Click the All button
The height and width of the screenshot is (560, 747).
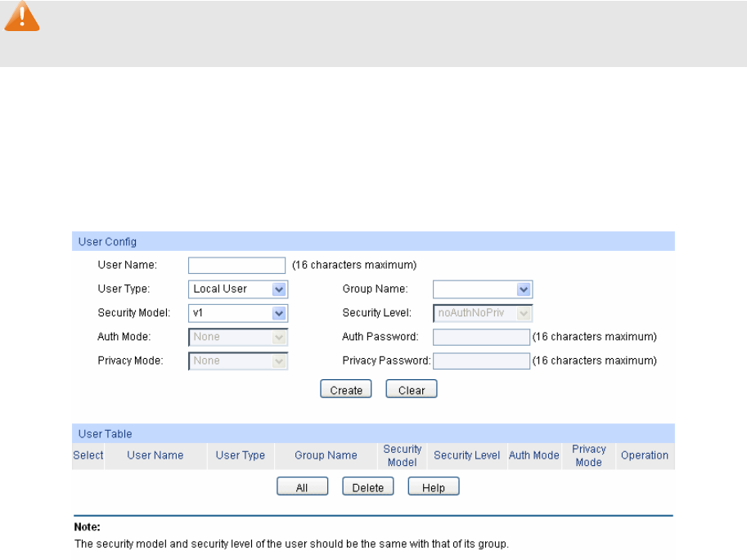302,486
